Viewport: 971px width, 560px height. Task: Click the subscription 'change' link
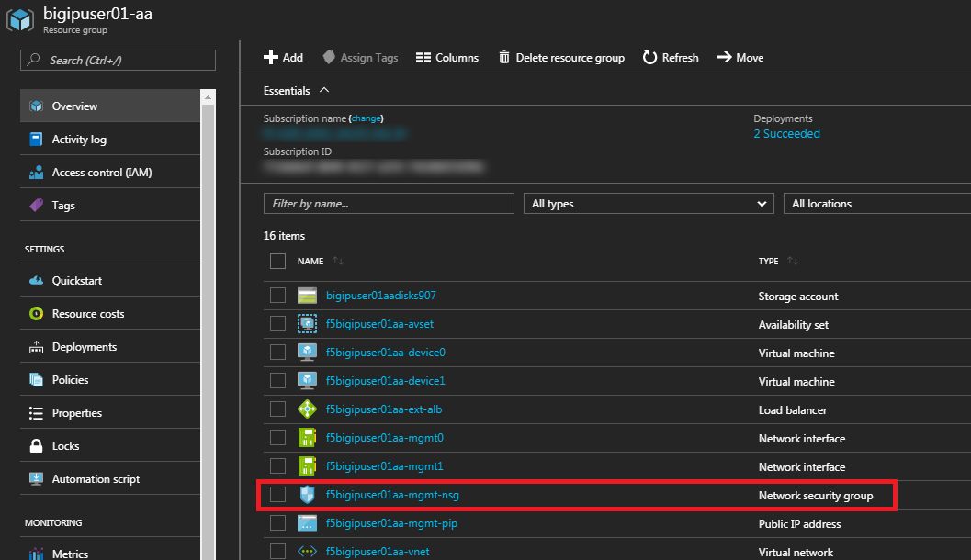tap(366, 118)
